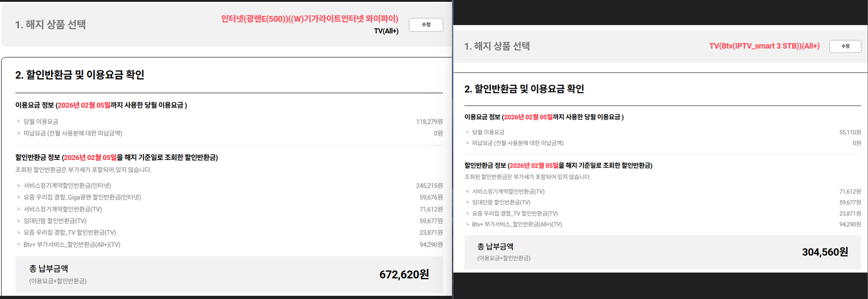Click the 118,279원 current month usage fee
Viewport: 868px width, 299px height.
[429, 122]
